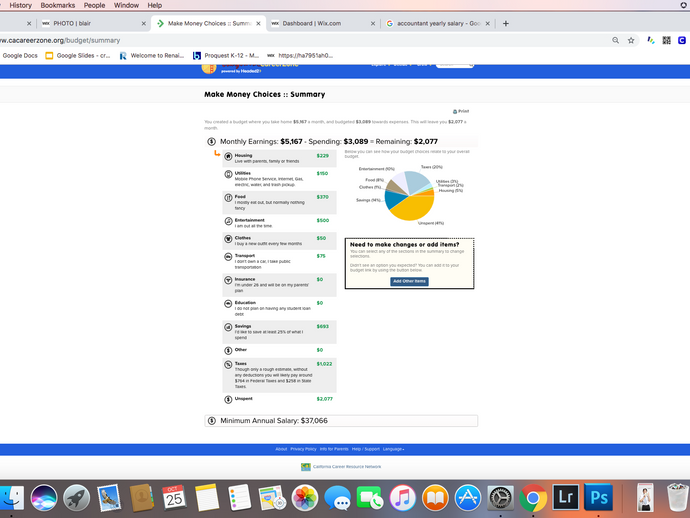Open the Privacy Policy footer link
The width and height of the screenshot is (690, 518).
[x=303, y=449]
